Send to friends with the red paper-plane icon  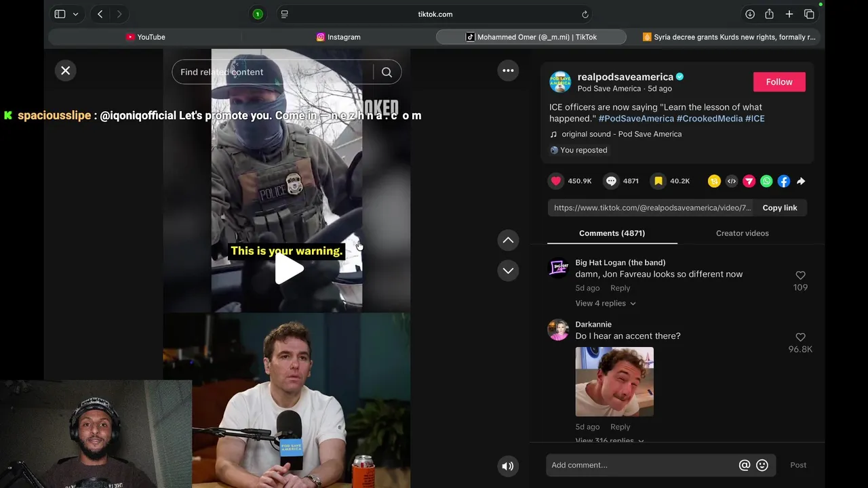tap(749, 181)
